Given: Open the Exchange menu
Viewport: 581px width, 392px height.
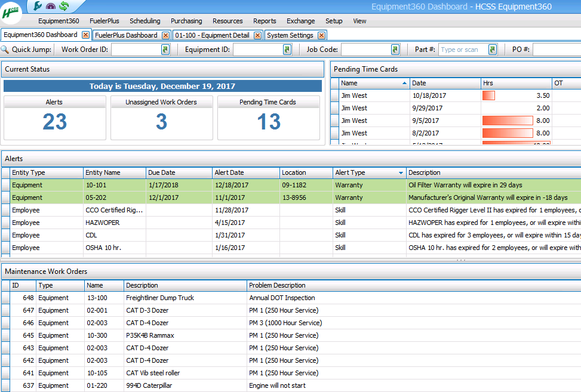Looking at the screenshot, I should [300, 21].
